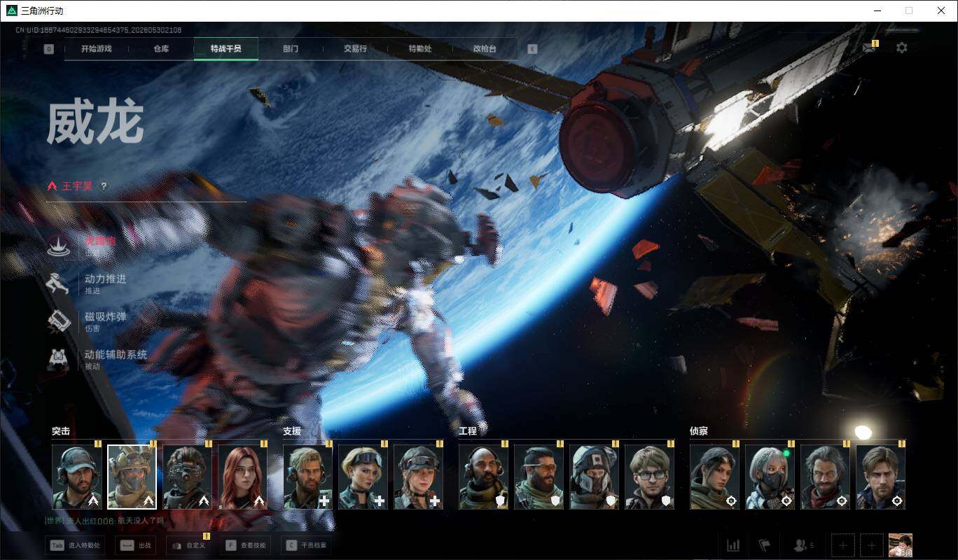Go to the 交易行 tab

pos(355,49)
